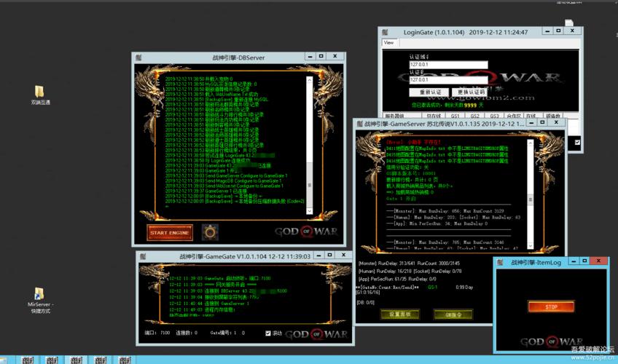Focus the second 127.0.0.1 field in LoginGate
The image size is (618, 364).
coord(448,80)
